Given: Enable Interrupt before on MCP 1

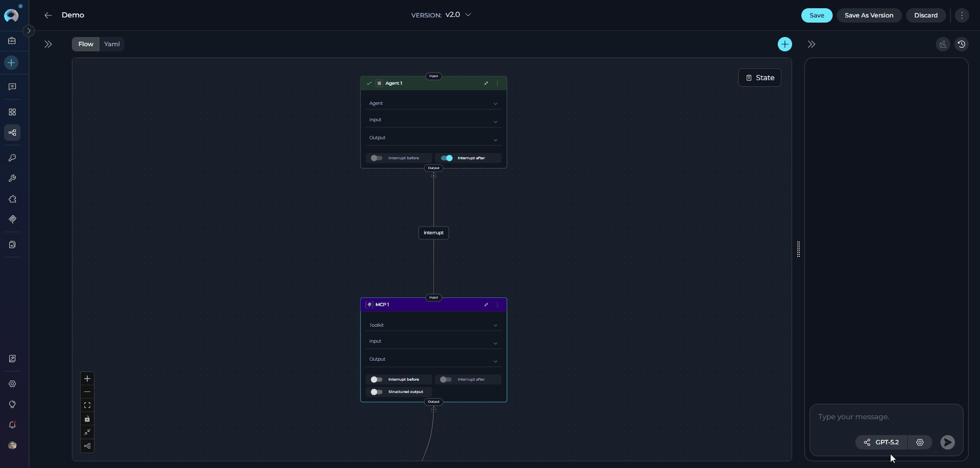Looking at the screenshot, I should (376, 380).
